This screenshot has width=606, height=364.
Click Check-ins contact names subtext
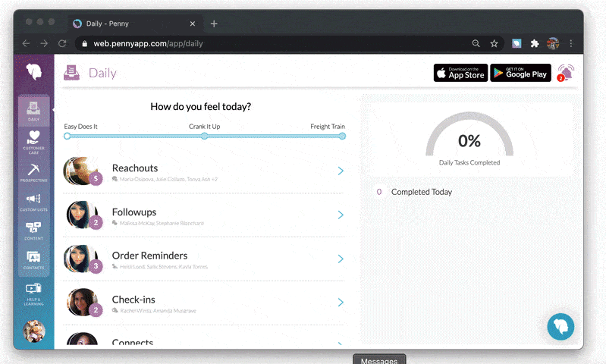pyautogui.click(x=158, y=311)
